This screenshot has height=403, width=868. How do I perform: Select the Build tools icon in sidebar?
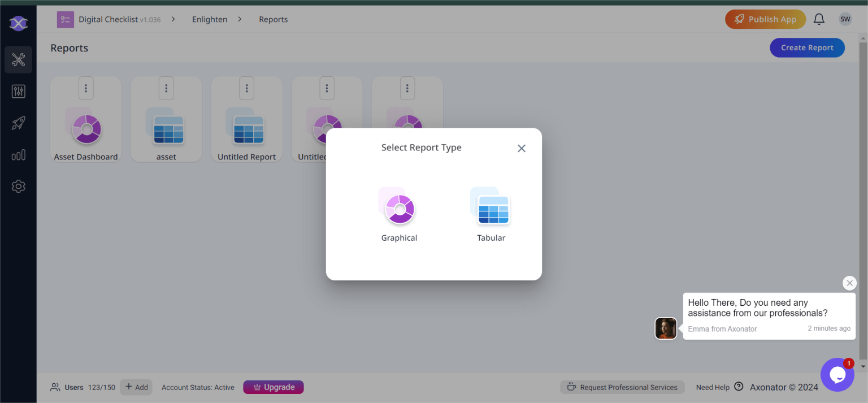tap(18, 59)
